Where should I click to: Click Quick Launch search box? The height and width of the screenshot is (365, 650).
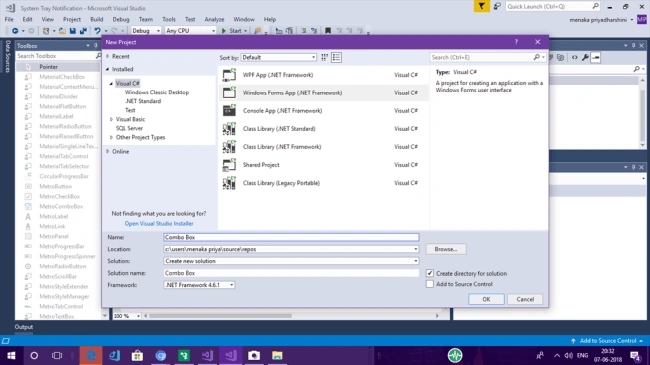click(548, 6)
